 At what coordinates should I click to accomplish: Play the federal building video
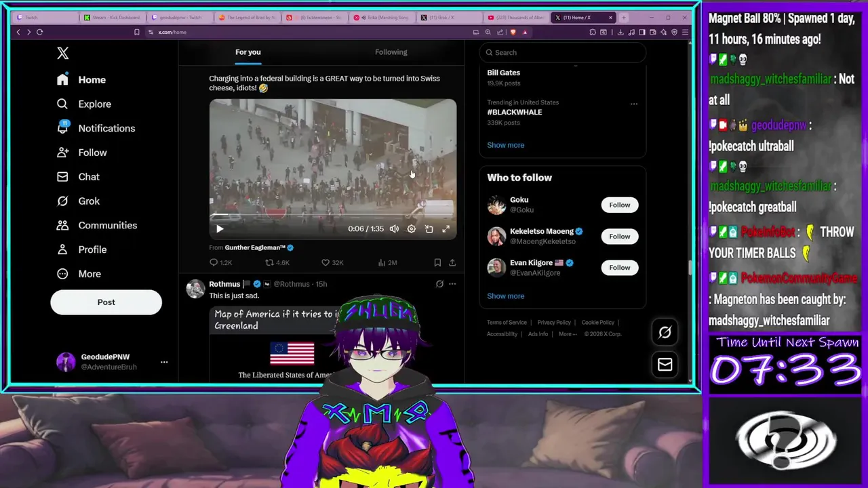(220, 229)
